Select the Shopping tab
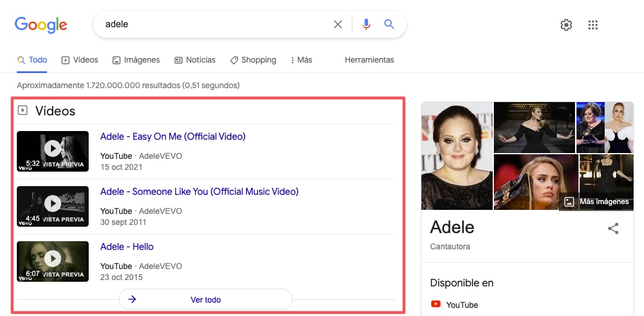 click(253, 60)
